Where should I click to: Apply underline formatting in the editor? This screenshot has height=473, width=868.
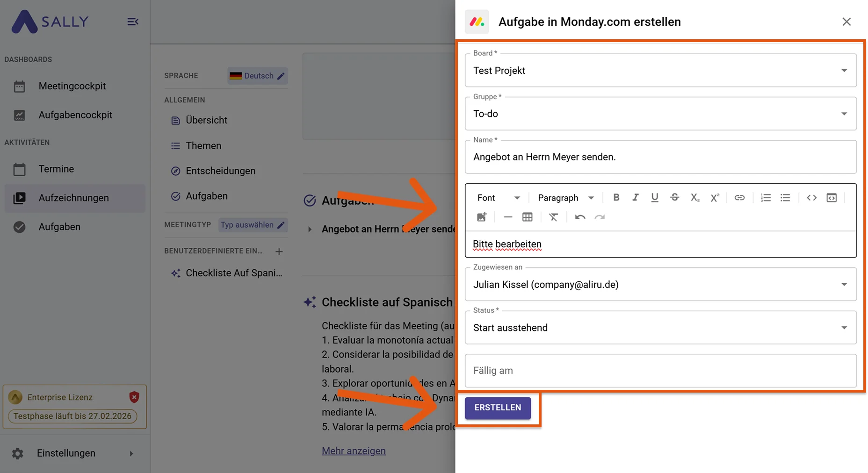[655, 198]
